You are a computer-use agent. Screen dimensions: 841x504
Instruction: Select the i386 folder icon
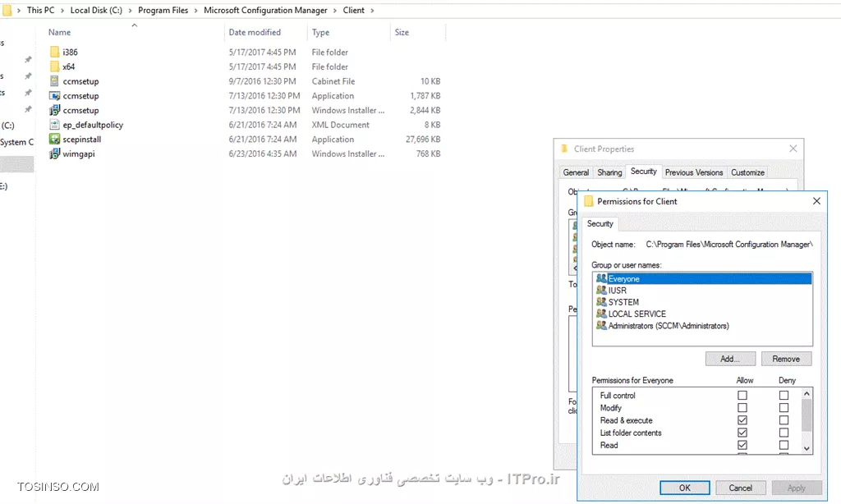pos(54,52)
